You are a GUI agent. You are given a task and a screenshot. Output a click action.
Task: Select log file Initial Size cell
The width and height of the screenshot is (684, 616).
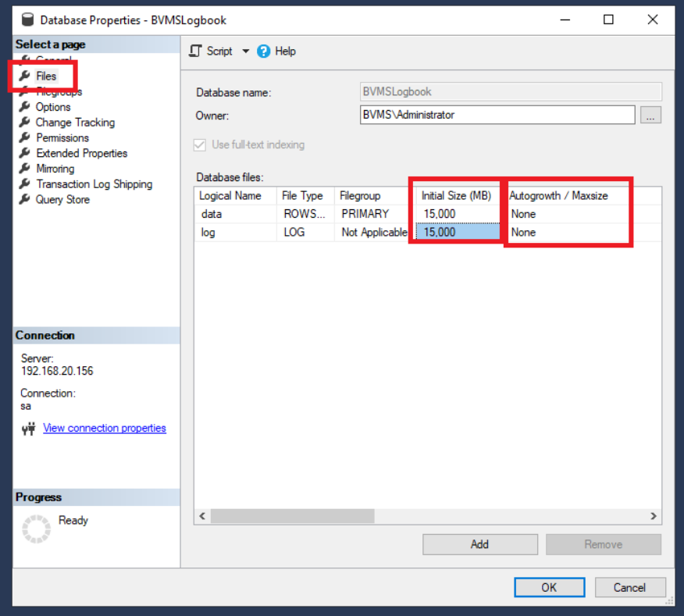[457, 232]
